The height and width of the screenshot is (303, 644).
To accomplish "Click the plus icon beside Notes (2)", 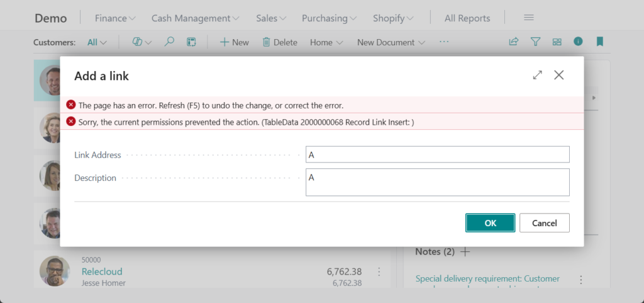I will [465, 252].
